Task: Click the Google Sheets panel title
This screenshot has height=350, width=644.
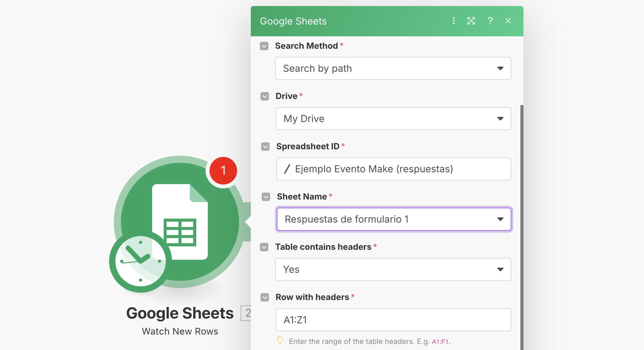Action: click(293, 21)
